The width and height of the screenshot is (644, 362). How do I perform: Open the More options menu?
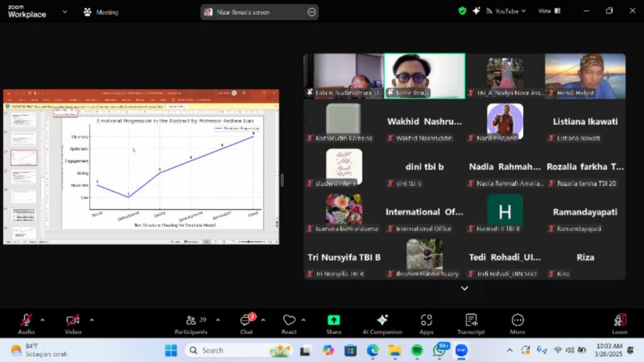pos(518,324)
